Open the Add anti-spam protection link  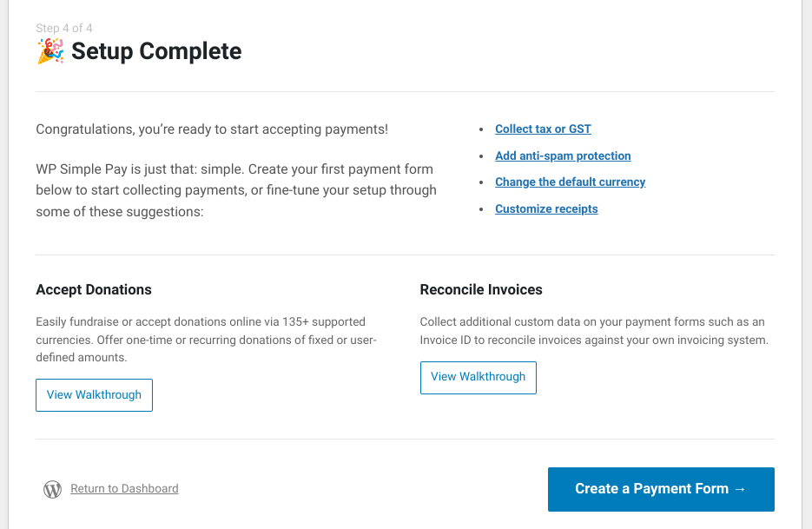coord(563,155)
